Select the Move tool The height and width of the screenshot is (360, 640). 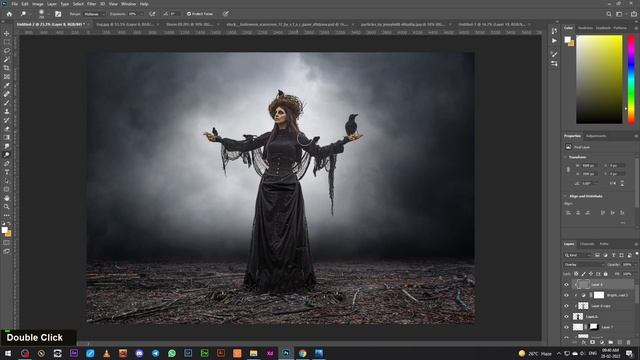[7, 33]
